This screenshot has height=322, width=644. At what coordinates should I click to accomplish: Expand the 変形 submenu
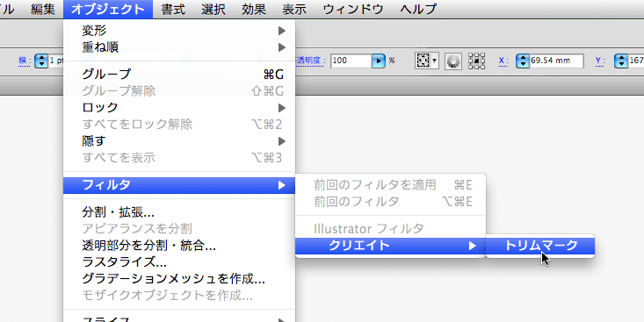click(179, 31)
